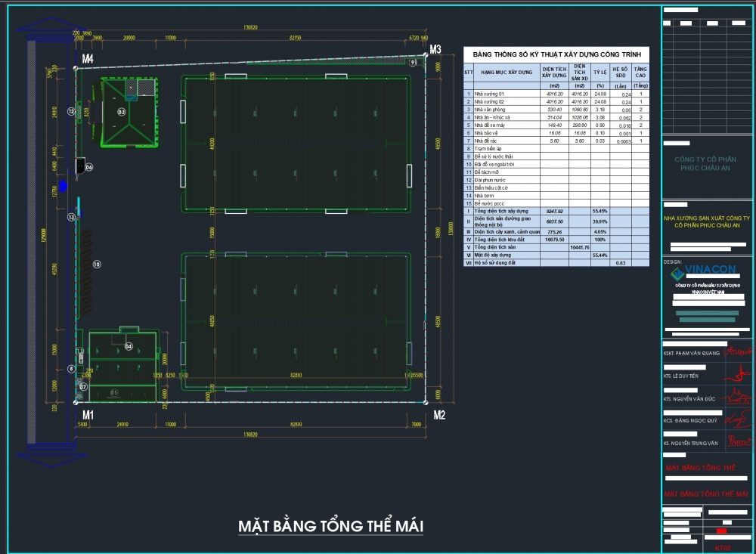The image size is (756, 554).
Task: Click the circled 13 flagpole marker
Action: pos(71,218)
